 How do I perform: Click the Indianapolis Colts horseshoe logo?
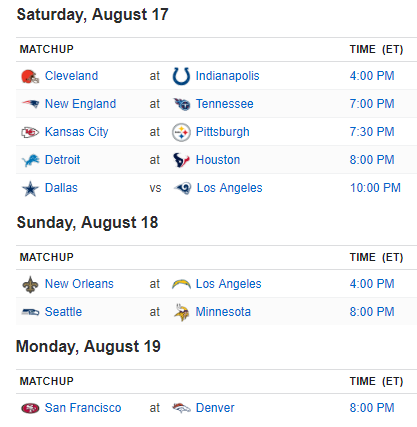[x=181, y=76]
